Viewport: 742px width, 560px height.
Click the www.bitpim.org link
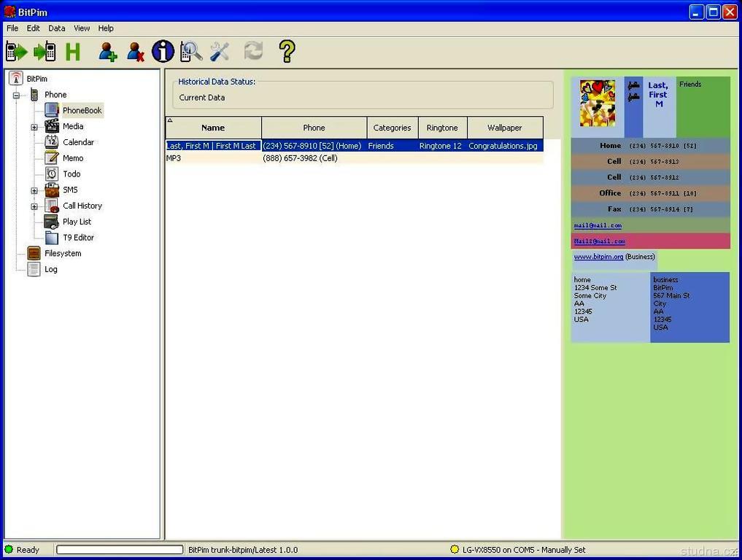coord(598,257)
